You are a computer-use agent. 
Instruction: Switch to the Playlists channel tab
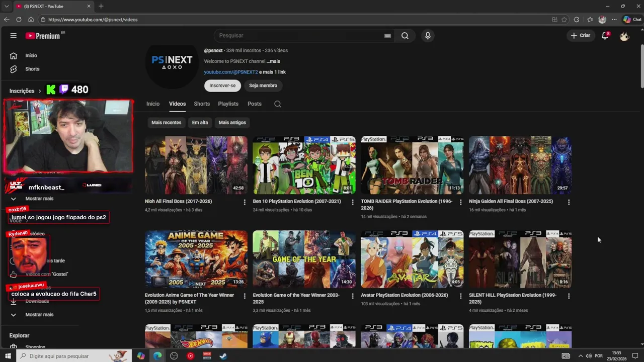coord(228,104)
